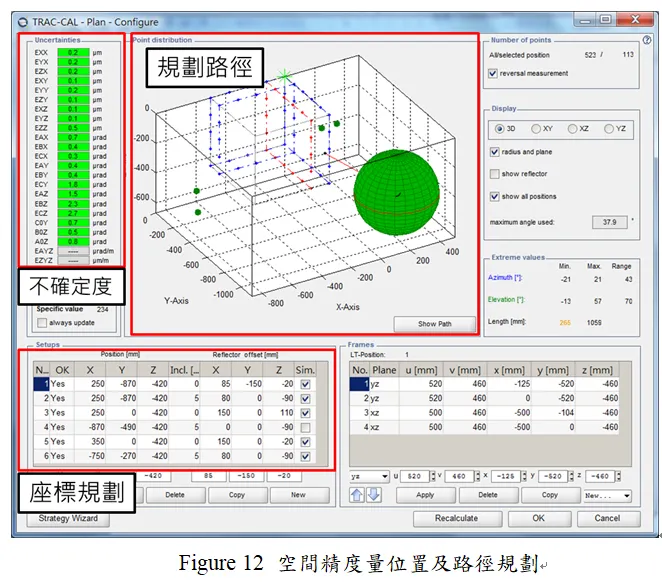Click the Plane column header in Frames
Screen dimensions: 662x588
(x=385, y=370)
